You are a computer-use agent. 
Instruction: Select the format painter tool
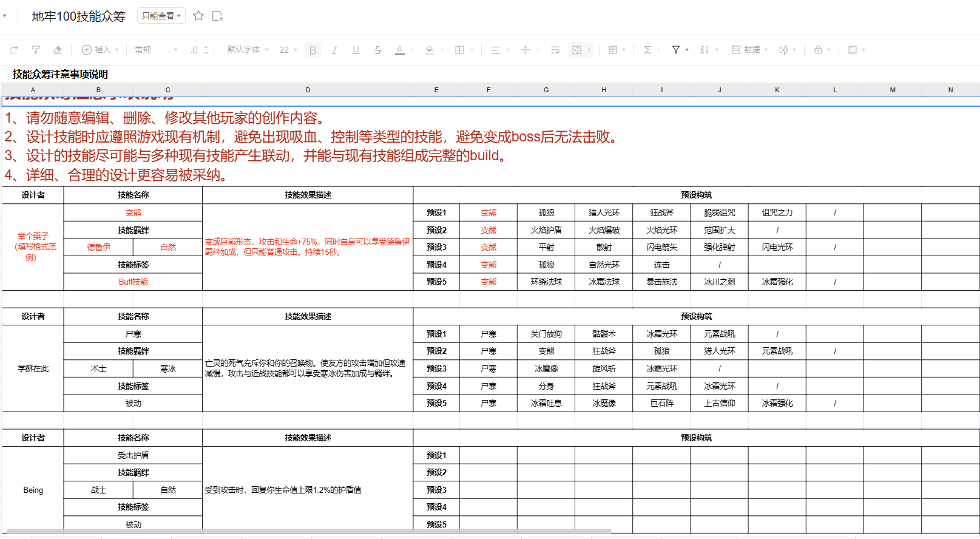click(x=36, y=50)
